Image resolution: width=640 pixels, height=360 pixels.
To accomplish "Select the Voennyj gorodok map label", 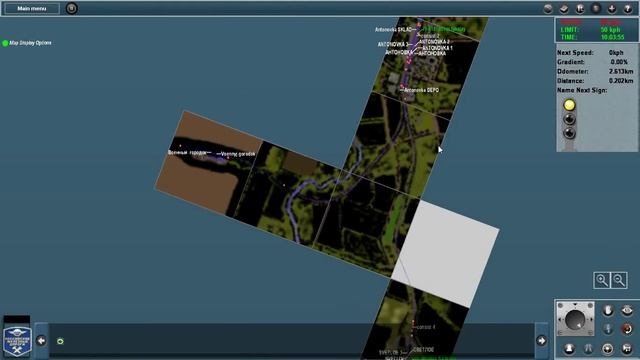I will pos(238,154).
